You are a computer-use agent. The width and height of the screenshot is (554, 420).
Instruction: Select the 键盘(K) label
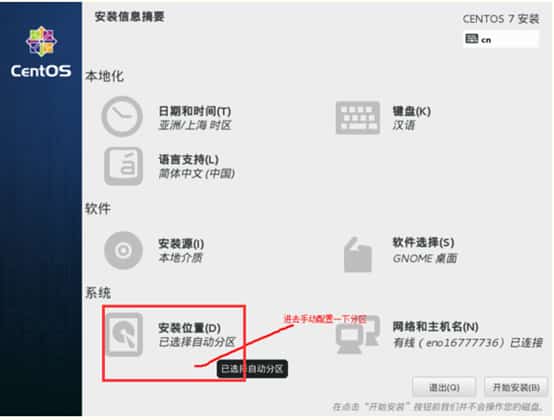click(x=412, y=111)
